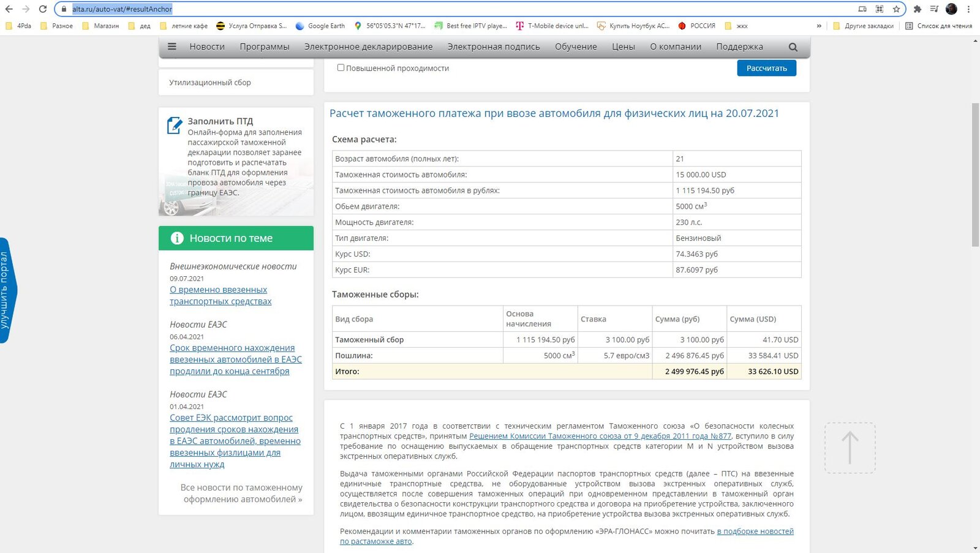Click the QR code icon in address bar
This screenshot has width=980, height=553.
880,9
